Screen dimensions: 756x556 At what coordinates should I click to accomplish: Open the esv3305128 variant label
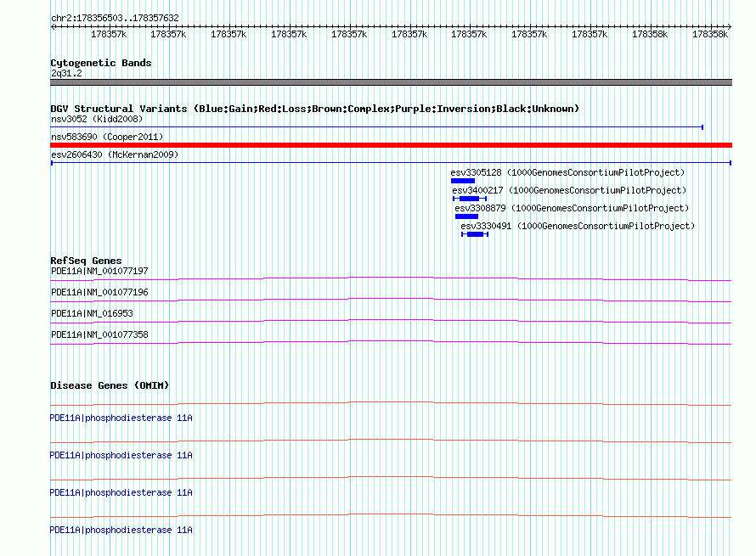567,172
